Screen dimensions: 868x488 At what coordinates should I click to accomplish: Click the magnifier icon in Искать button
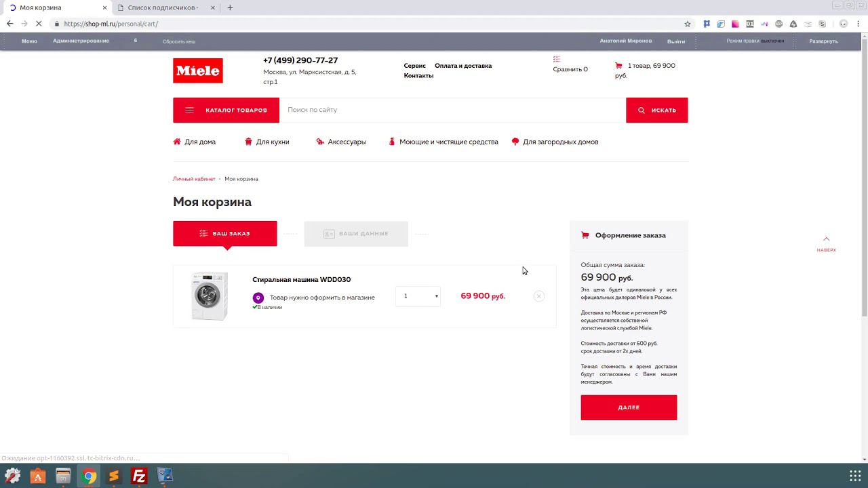(x=642, y=110)
